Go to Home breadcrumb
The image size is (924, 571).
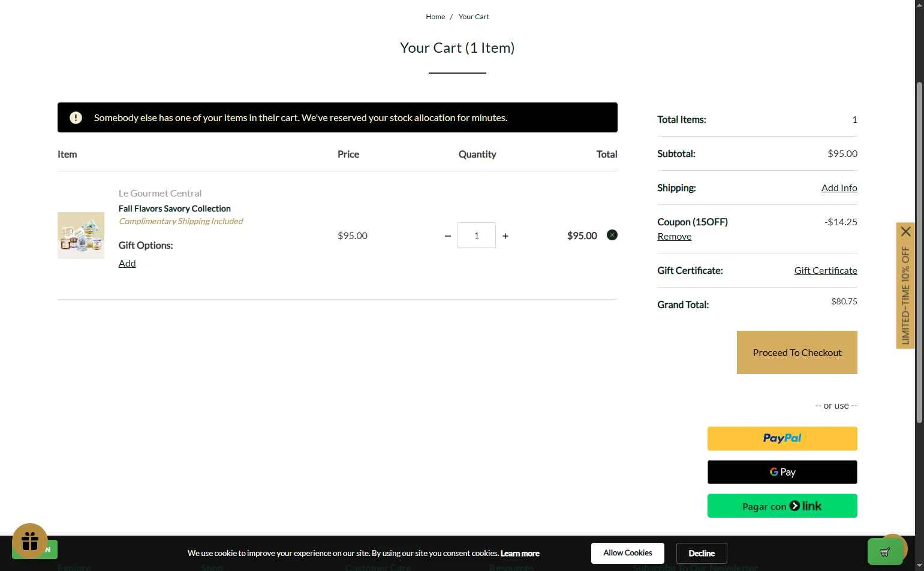tap(435, 17)
